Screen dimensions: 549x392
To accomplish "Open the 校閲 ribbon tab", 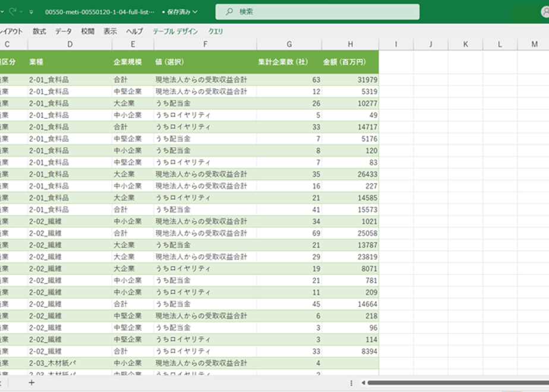I will [87, 31].
